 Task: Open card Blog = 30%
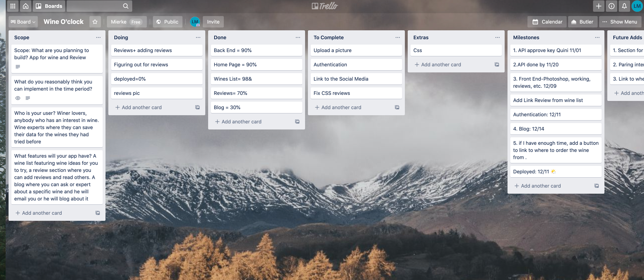[257, 107]
